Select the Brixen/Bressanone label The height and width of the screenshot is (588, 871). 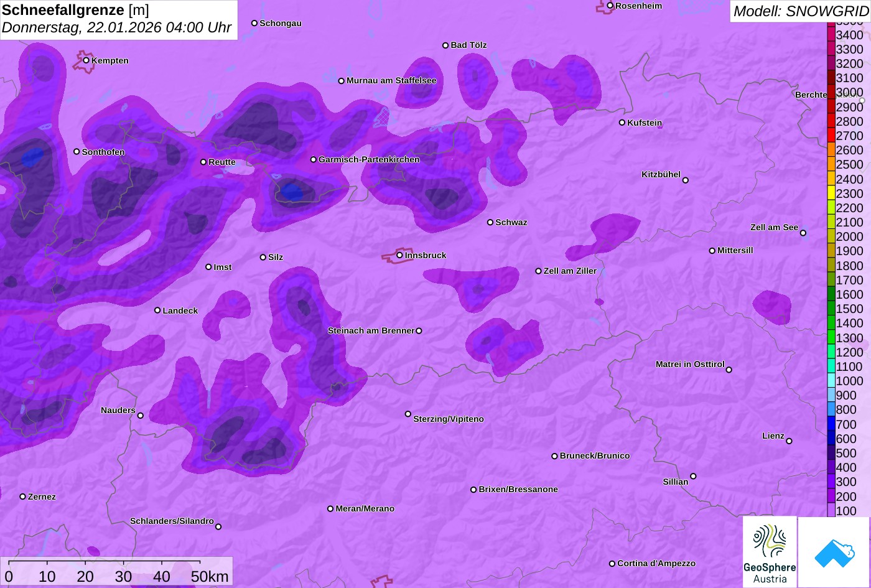518,489
